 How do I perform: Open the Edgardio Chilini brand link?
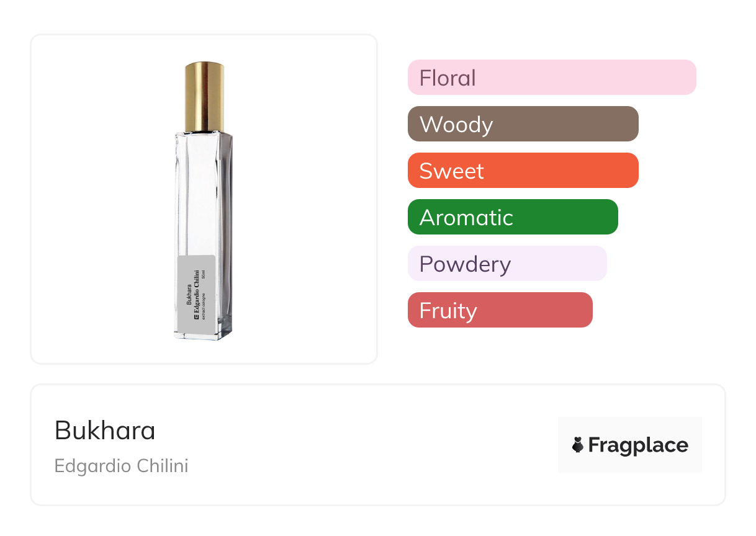tap(121, 466)
